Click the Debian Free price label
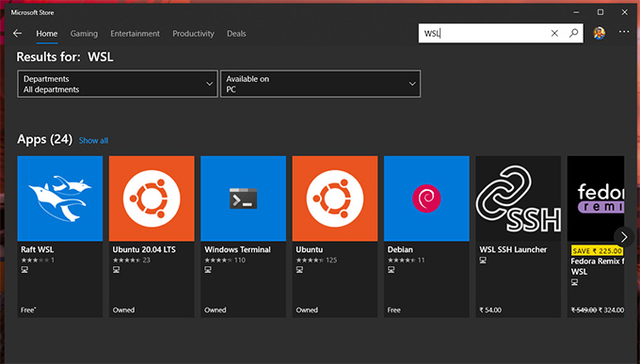 393,310
